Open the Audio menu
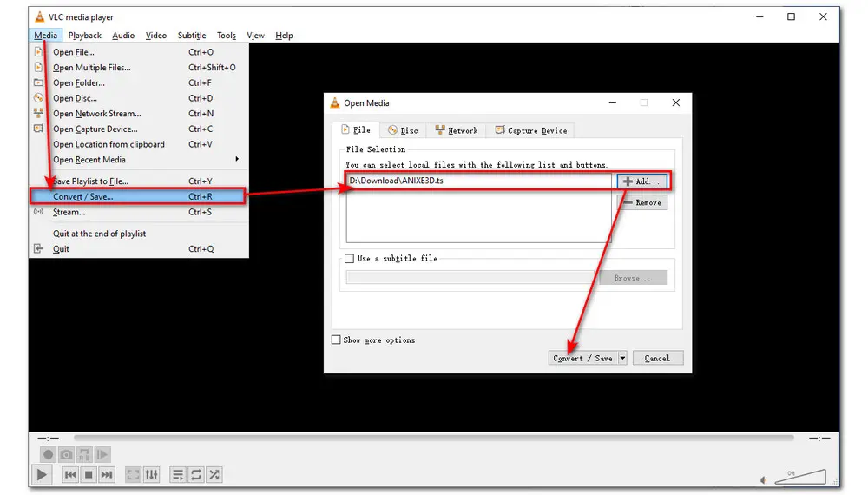This screenshot has height=495, width=868. click(123, 36)
